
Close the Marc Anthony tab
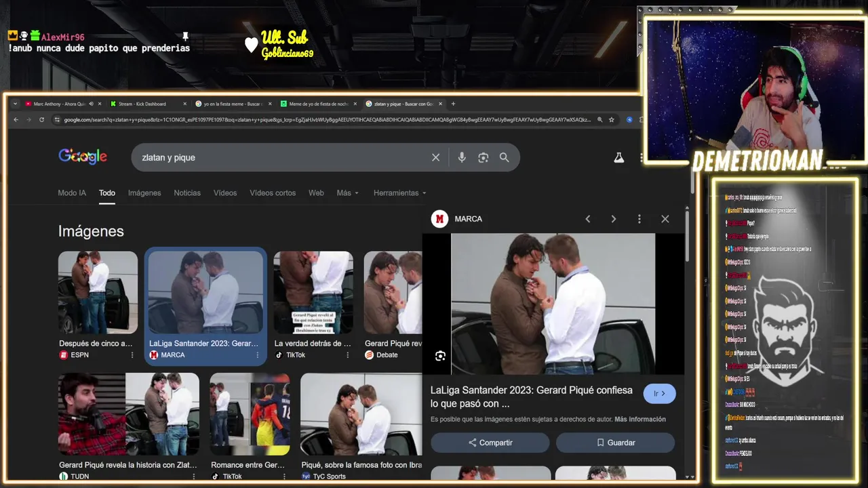(100, 104)
